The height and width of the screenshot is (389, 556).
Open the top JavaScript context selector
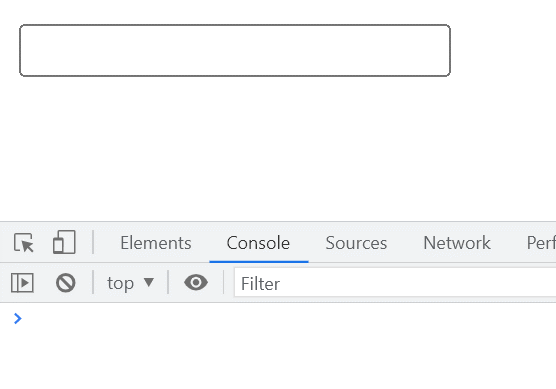[x=130, y=283]
